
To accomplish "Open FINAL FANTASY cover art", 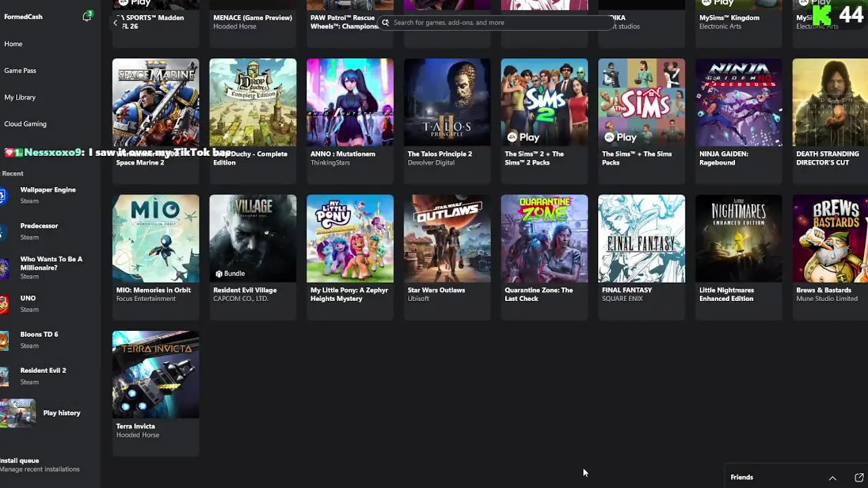I will point(642,239).
